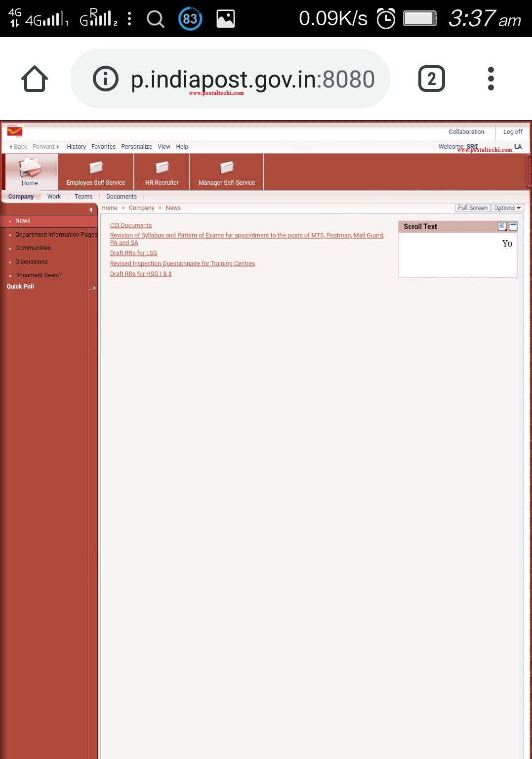The height and width of the screenshot is (759, 532).
Task: Open Draft RRs for HSG I & II link
Action: (141, 274)
